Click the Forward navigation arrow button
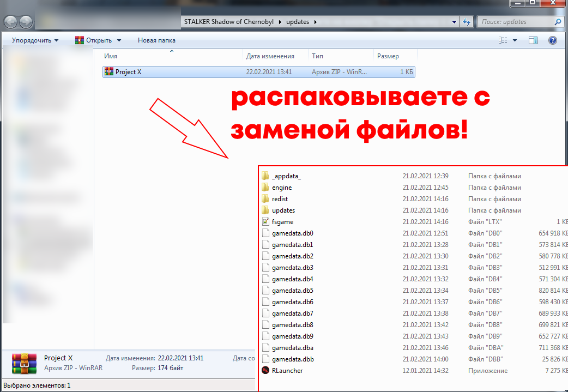The height and width of the screenshot is (392, 568). tap(26, 22)
